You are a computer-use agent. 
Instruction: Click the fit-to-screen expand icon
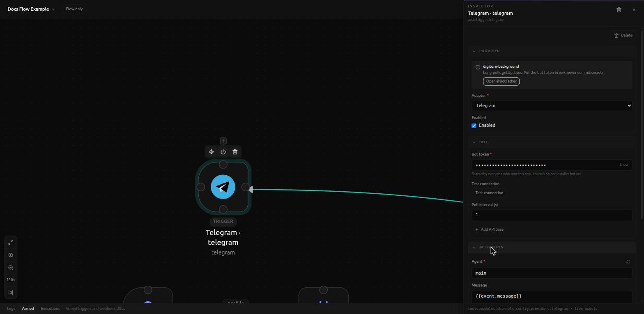point(11,242)
